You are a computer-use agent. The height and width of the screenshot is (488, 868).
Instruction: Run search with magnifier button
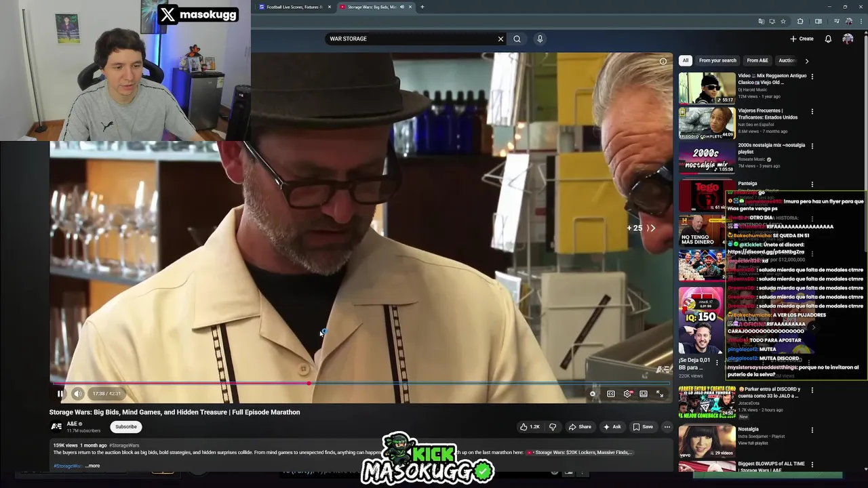517,39
